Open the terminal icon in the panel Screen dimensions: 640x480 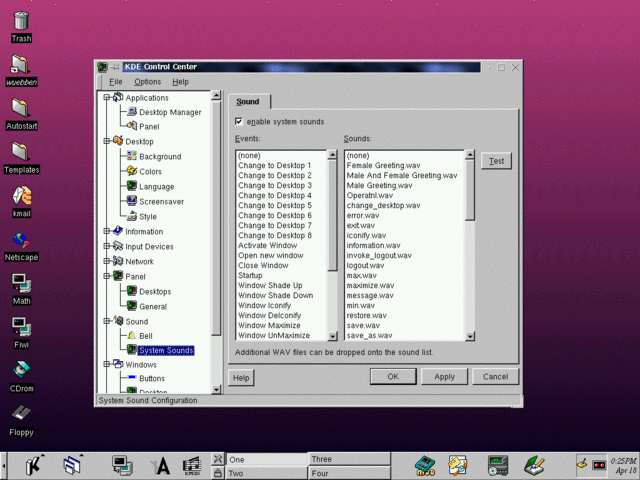[x=122, y=465]
